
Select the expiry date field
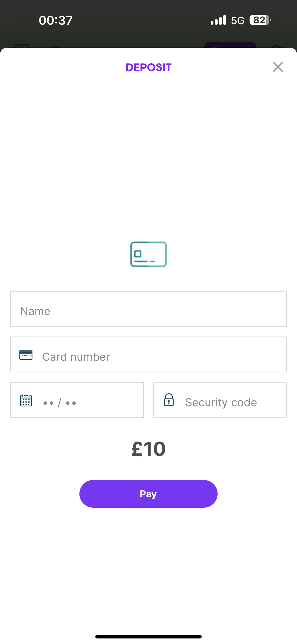77,400
